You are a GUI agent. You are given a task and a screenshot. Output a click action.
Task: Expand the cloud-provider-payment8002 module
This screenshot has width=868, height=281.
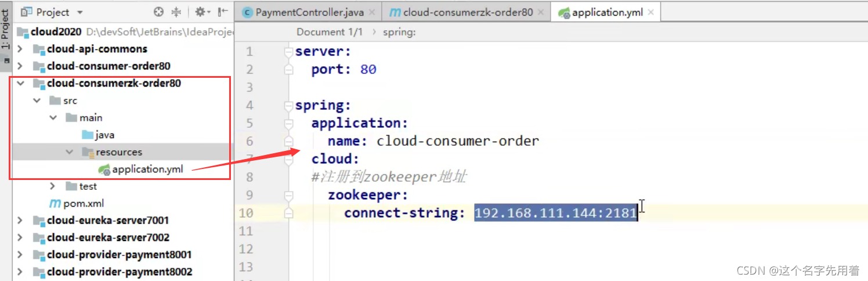pos(20,272)
